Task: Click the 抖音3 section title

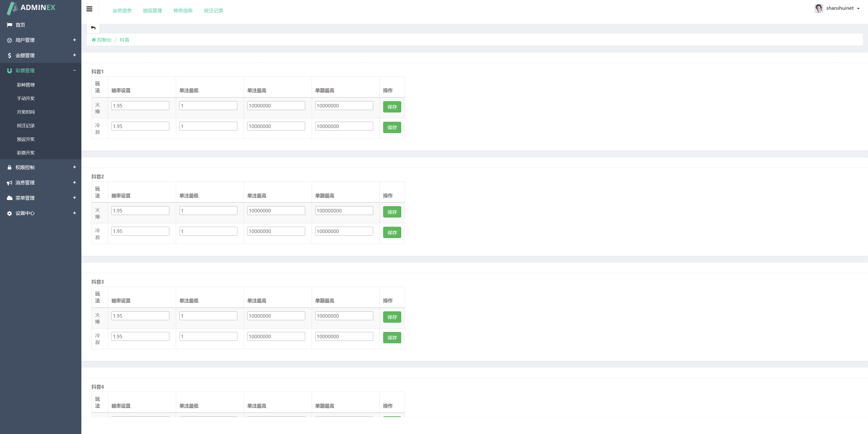Action: point(97,282)
